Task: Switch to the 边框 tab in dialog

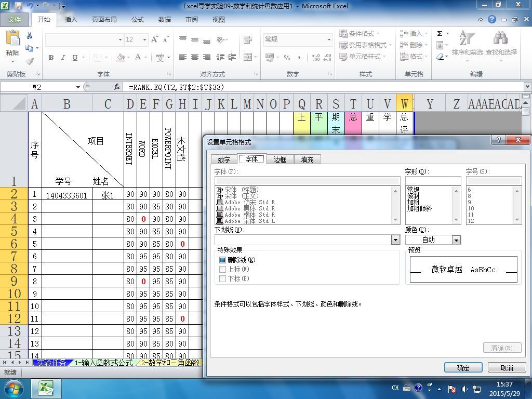Action: (x=280, y=159)
